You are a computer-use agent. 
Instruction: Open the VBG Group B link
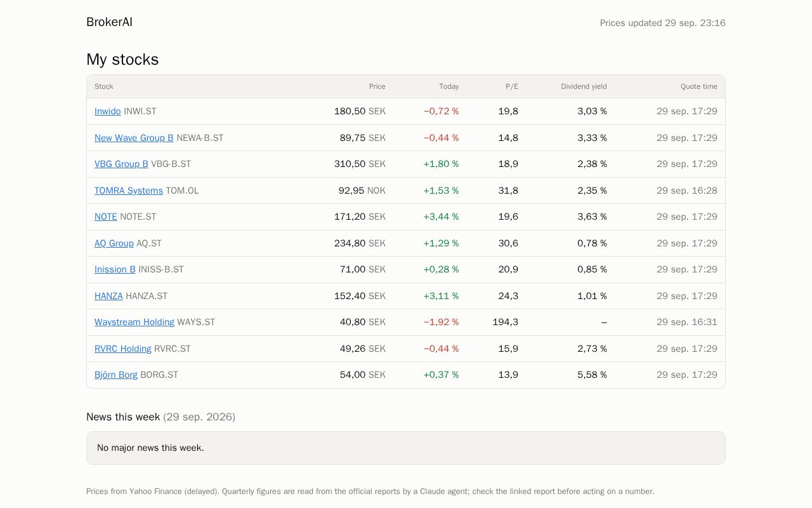tap(121, 164)
